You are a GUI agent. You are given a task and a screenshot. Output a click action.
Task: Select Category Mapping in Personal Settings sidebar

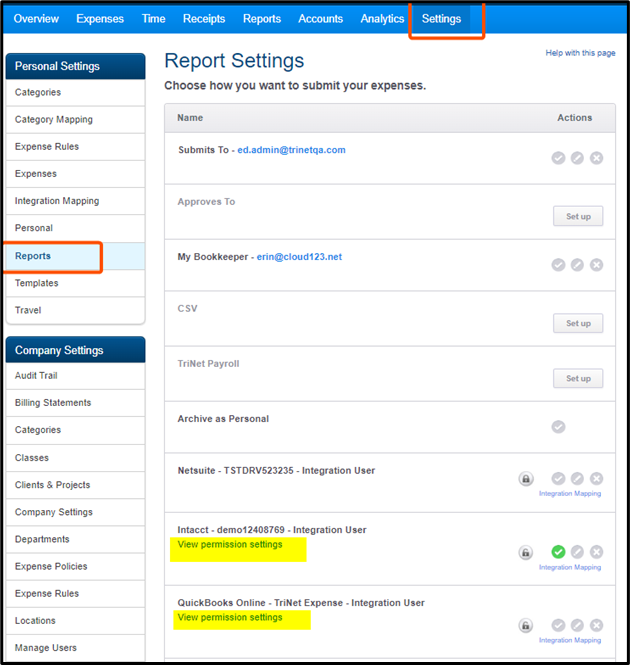point(54,120)
